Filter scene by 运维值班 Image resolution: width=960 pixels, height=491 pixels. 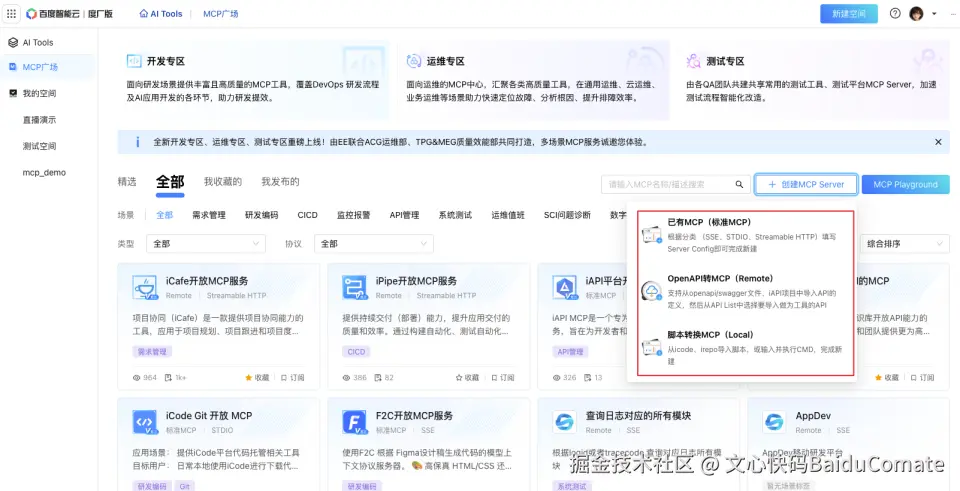[508, 215]
